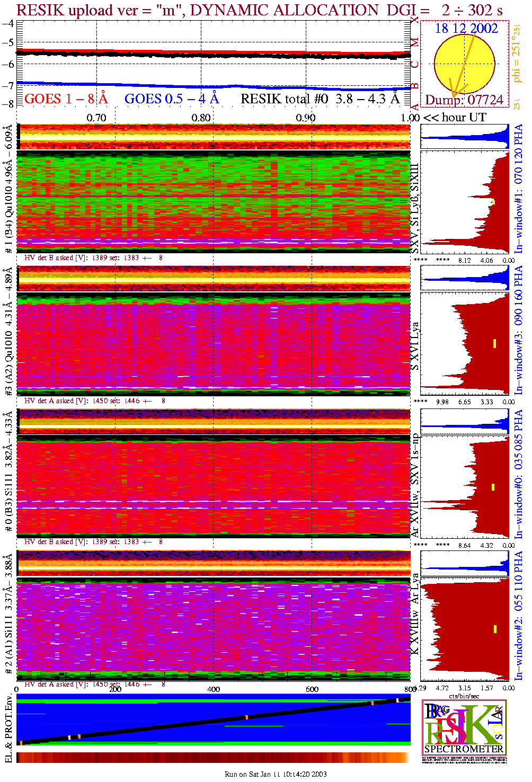Image resolution: width=532 pixels, height=782 pixels.
Task: Click yellow marker in In-window#3 red spectrum
Action: pos(494,343)
